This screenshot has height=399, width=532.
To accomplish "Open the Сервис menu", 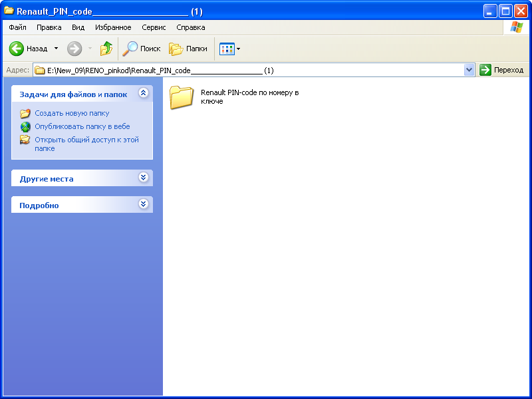I will pyautogui.click(x=154, y=27).
